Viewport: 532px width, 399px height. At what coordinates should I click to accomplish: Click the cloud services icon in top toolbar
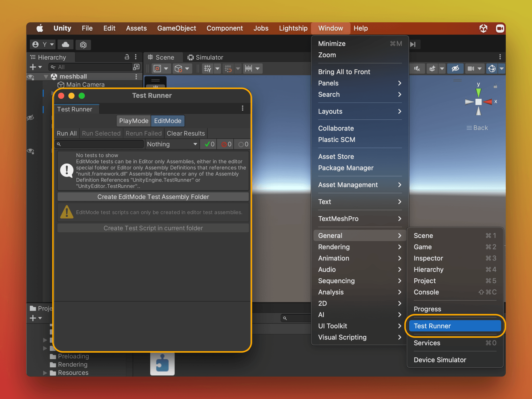click(65, 45)
